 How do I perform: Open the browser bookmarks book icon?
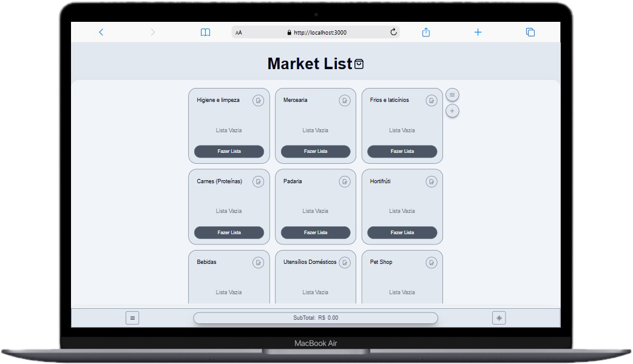pos(206,32)
